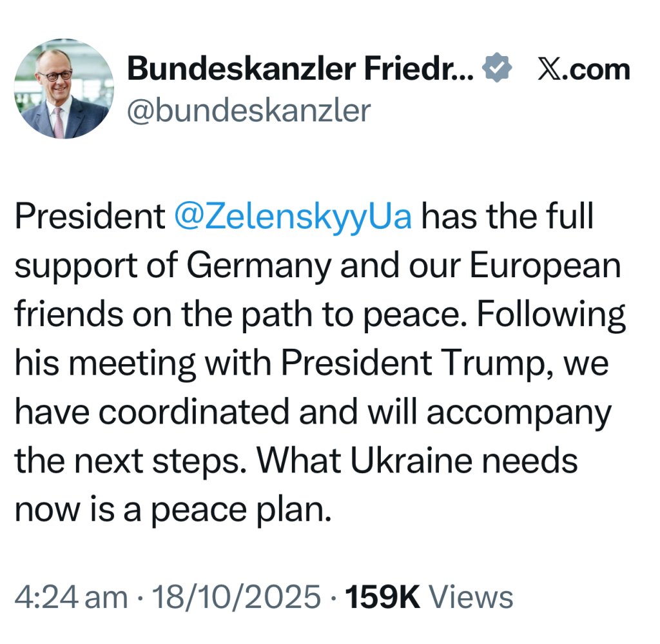Viewport: 660px width, 644px height.
Task: Click the 18/10/2025 post date
Action: tap(235, 596)
